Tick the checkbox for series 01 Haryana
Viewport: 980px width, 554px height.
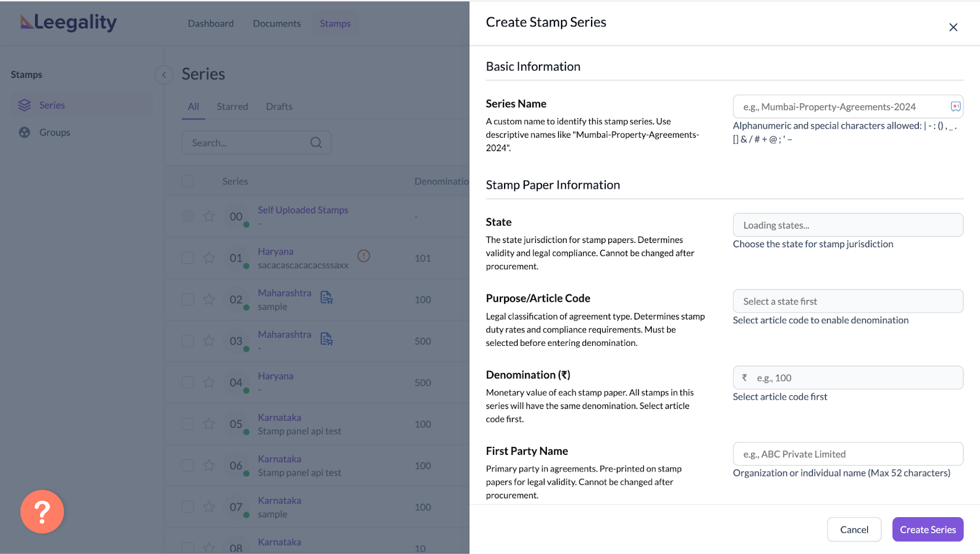[188, 258]
